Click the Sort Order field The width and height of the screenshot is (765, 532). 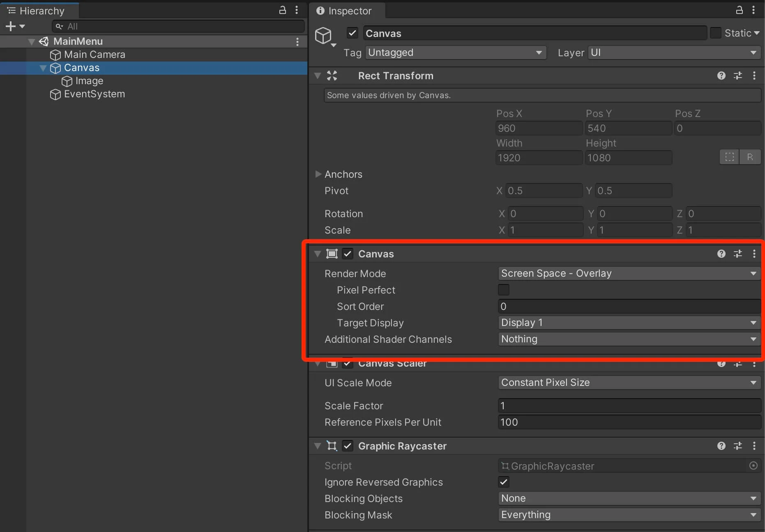pos(629,306)
